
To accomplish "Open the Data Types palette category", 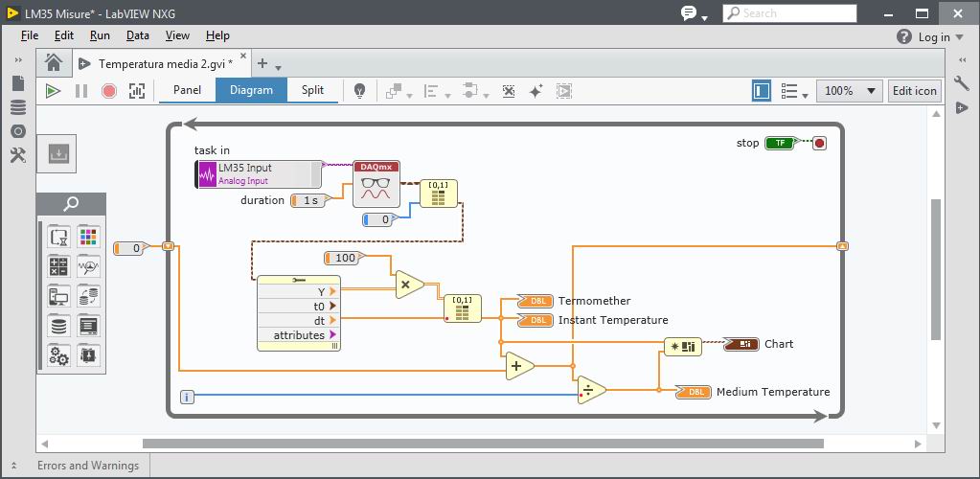I will tap(89, 238).
